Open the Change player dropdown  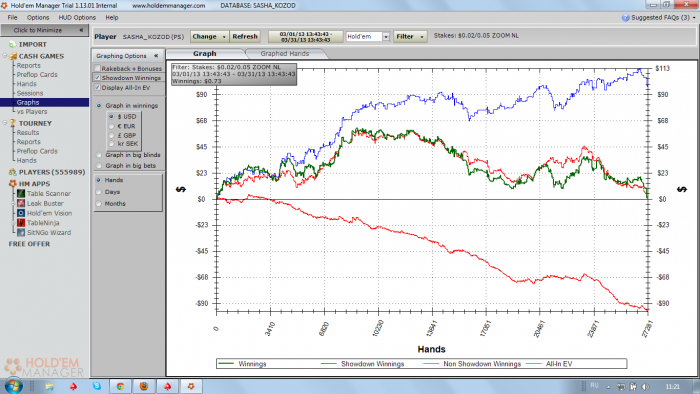pos(209,37)
